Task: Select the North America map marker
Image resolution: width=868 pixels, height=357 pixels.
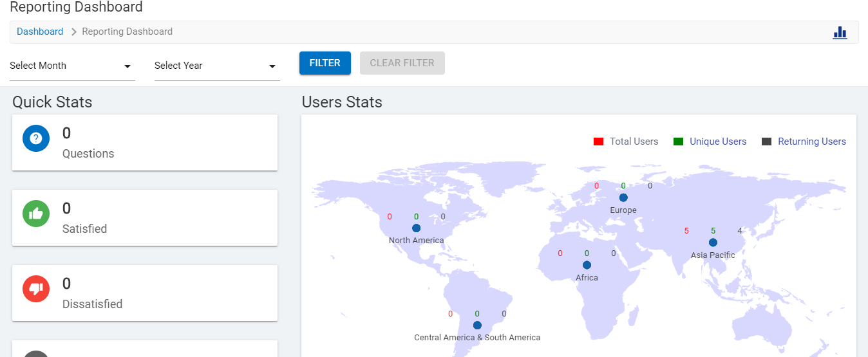Action: [416, 228]
